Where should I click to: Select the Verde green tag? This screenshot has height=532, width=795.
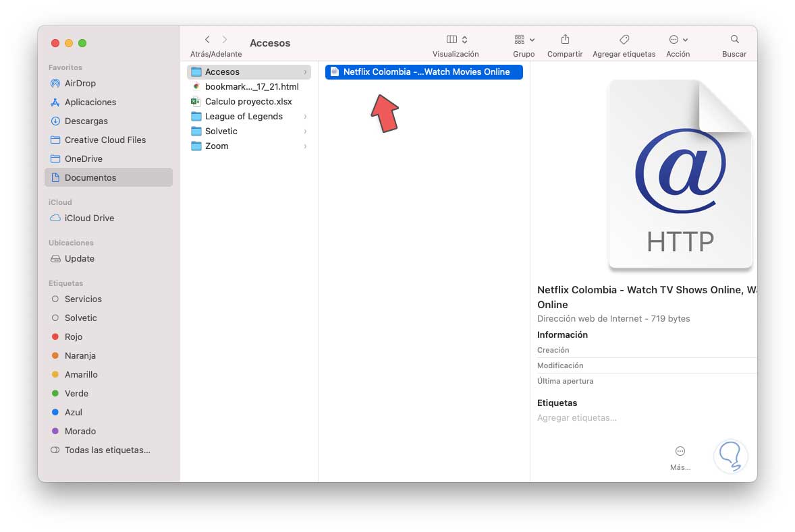pos(109,393)
